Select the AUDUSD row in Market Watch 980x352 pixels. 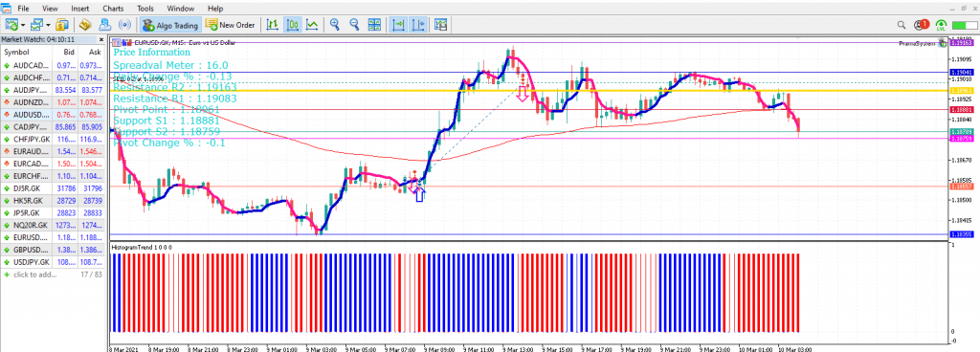point(54,115)
